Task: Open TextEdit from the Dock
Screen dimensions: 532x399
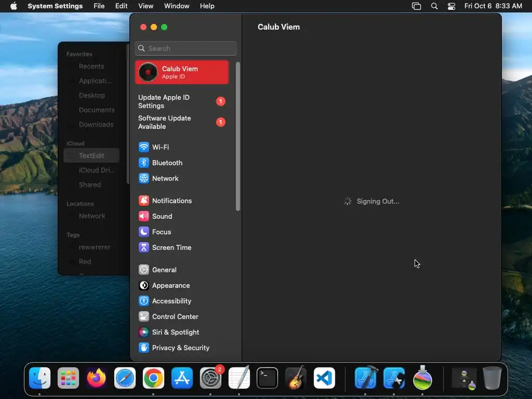Action: click(x=239, y=378)
